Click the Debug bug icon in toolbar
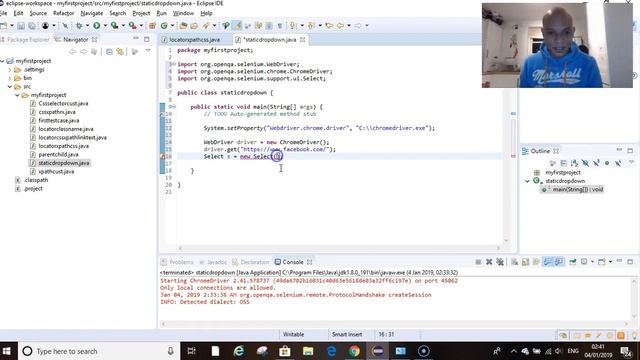This screenshot has height=360, width=640. click(x=79, y=26)
